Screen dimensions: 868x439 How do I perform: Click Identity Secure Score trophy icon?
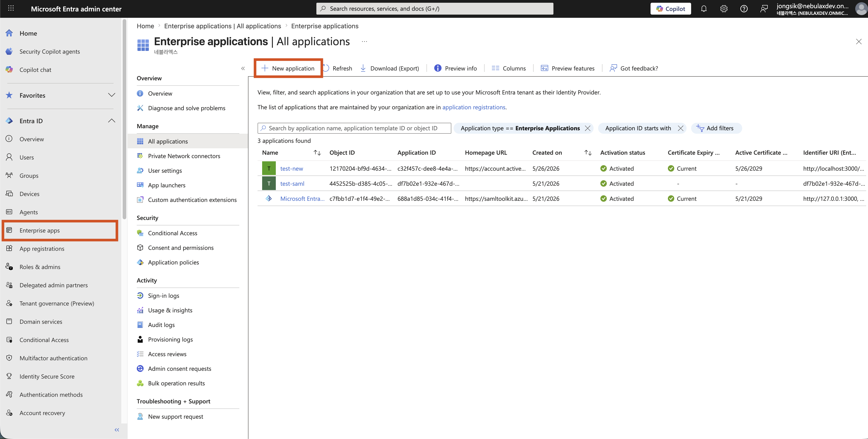click(9, 376)
